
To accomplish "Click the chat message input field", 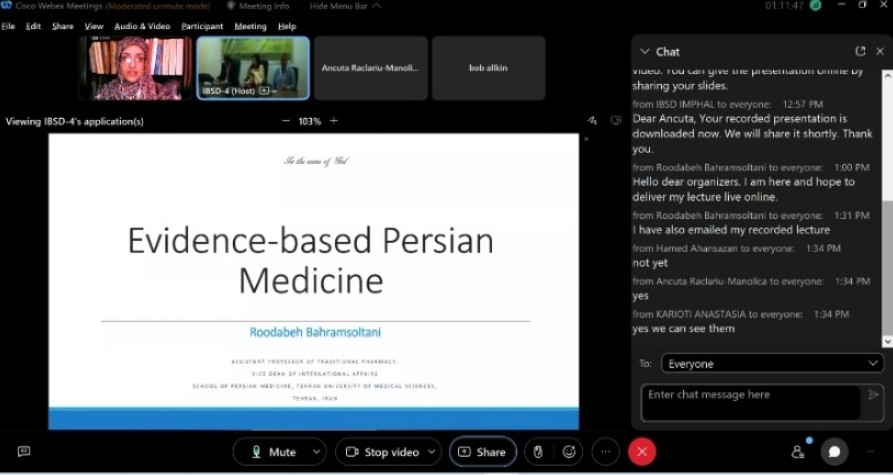I will 750,401.
